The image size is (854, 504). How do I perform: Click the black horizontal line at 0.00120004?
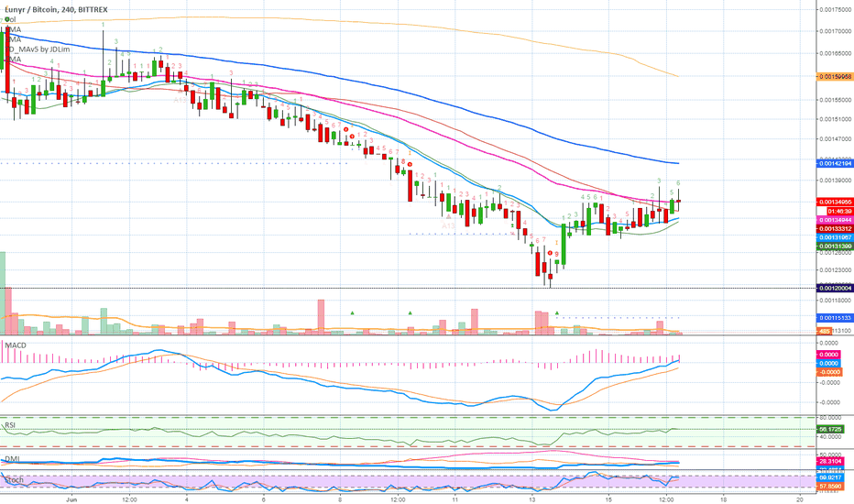[x=409, y=288]
